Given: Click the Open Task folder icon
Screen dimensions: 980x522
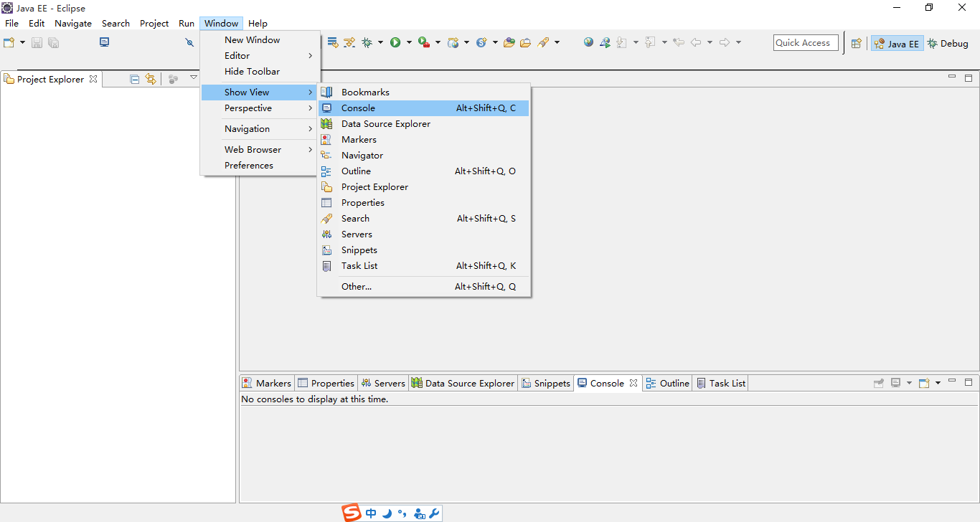Looking at the screenshot, I should coord(526,43).
